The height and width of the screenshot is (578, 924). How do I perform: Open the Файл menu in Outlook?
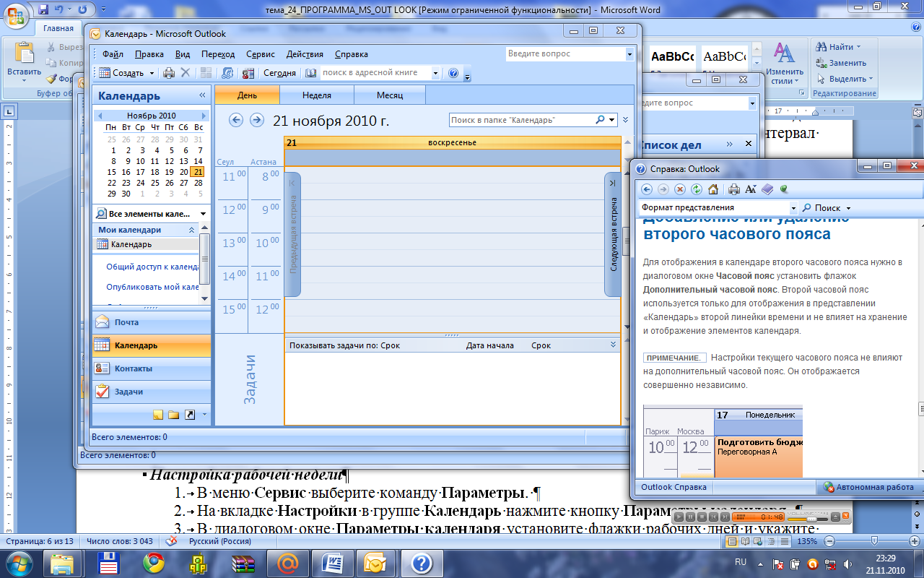113,54
